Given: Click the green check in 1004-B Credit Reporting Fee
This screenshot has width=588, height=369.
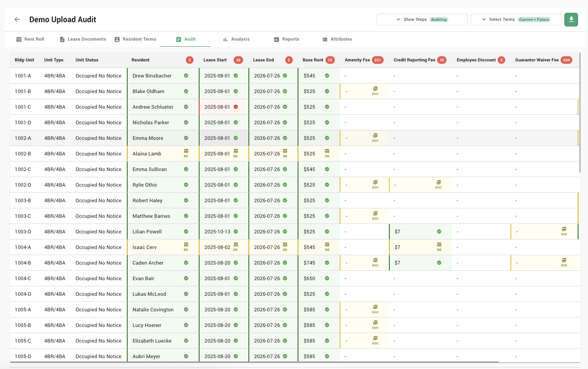Looking at the screenshot, I should [x=439, y=263].
